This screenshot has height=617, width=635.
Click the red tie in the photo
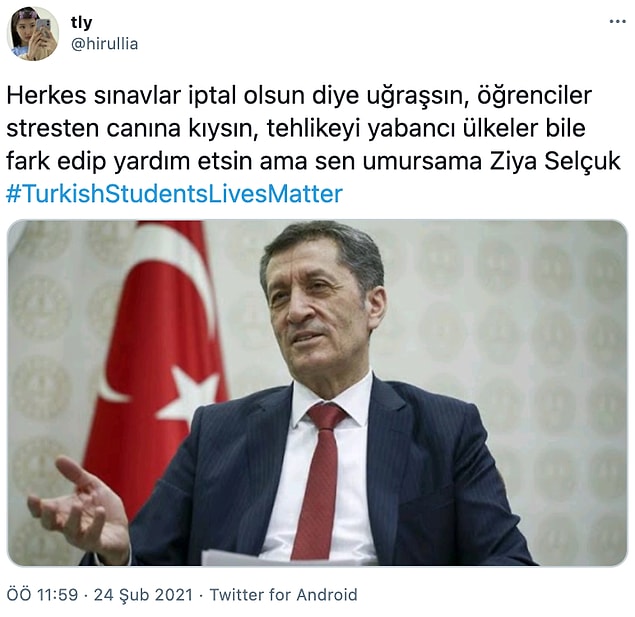(x=320, y=482)
